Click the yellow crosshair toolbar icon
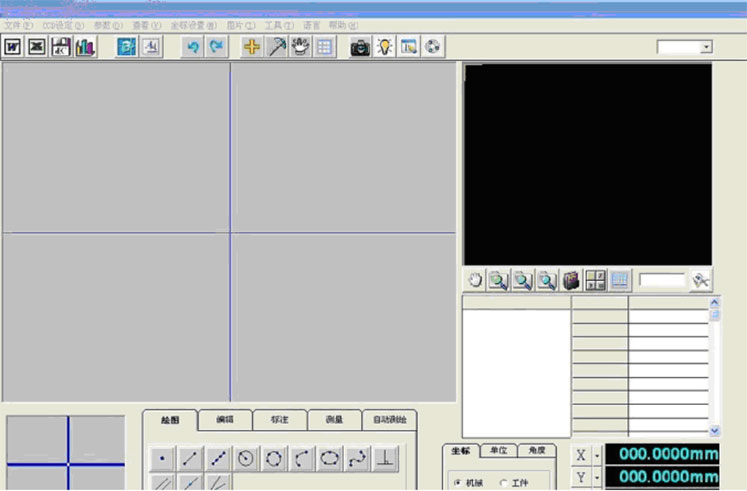 tap(252, 47)
